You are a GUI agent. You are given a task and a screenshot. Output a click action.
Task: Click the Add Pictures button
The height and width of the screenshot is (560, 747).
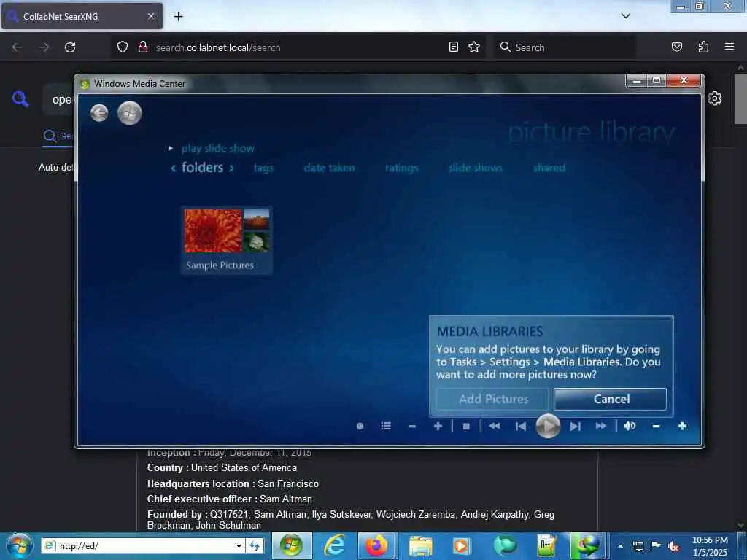coord(492,399)
